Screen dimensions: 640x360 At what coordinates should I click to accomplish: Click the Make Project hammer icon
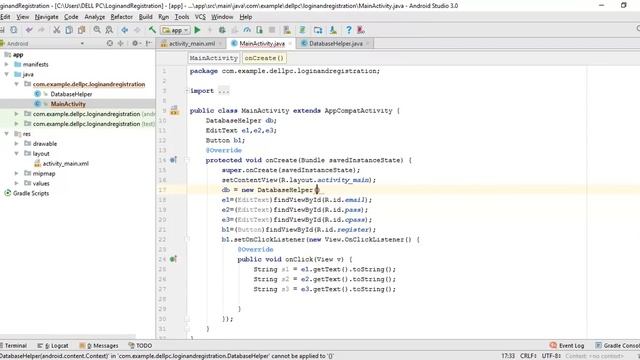152,30
